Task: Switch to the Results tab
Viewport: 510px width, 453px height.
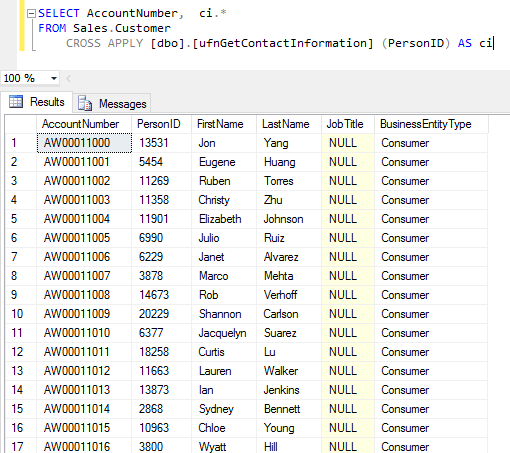Action: pos(37,102)
